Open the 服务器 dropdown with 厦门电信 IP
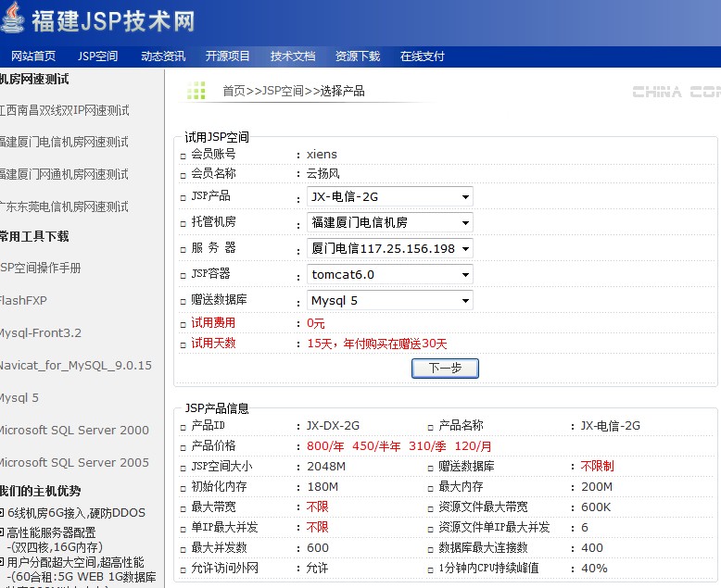This screenshot has height=588, width=721. (389, 248)
